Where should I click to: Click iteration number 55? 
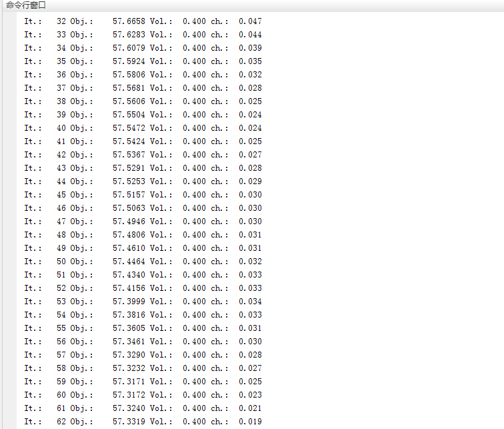(x=61, y=328)
